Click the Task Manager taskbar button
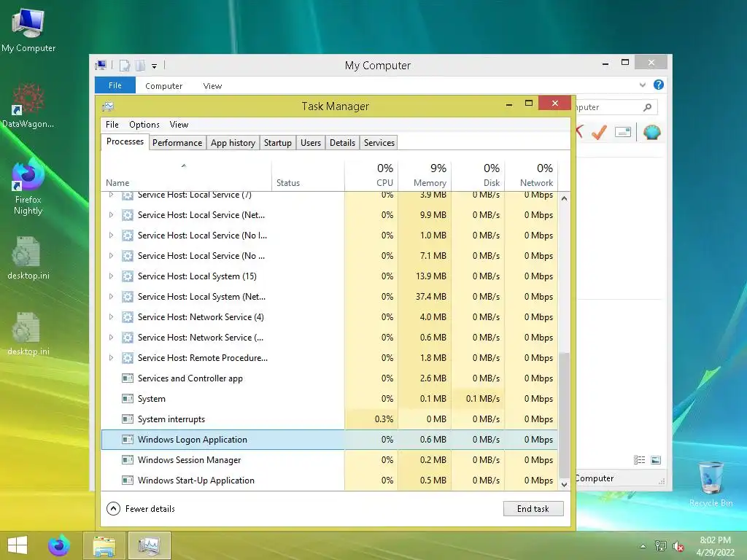This screenshot has width=747, height=560. [x=149, y=545]
